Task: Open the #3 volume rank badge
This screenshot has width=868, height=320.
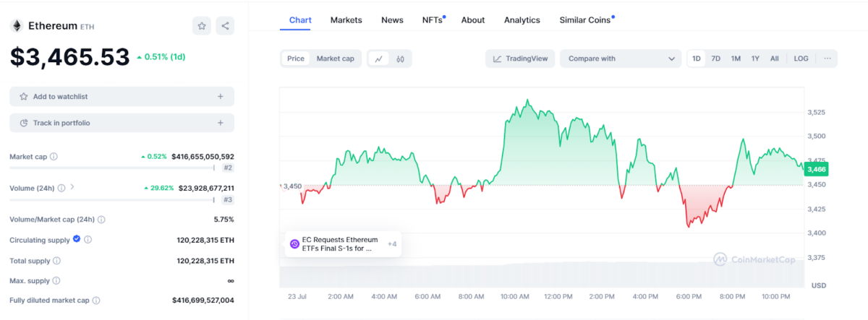Action: coord(227,199)
